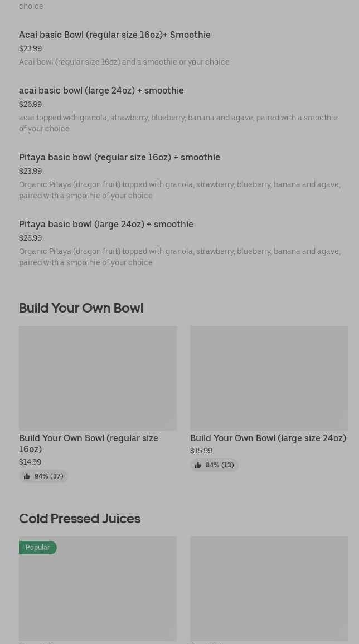Click the green Popular badge
Viewport: 359px width, 644px height.
tap(38, 548)
